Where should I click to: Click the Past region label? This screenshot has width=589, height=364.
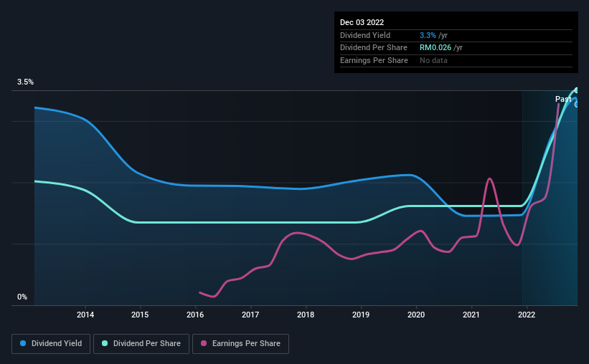coord(563,99)
